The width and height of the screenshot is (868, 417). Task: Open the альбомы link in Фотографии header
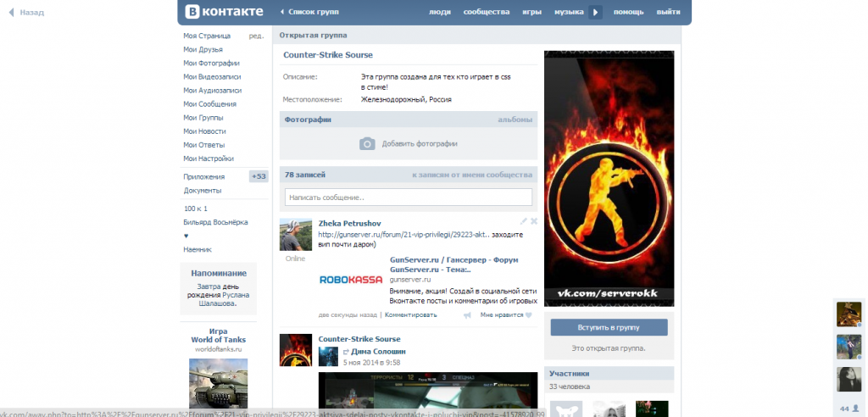tap(515, 120)
